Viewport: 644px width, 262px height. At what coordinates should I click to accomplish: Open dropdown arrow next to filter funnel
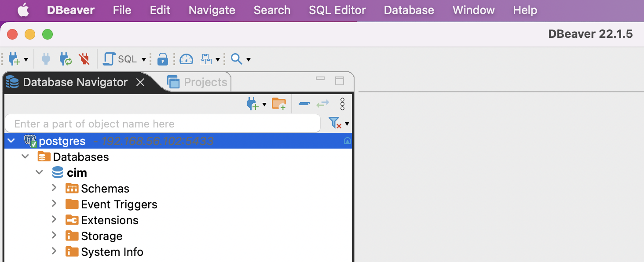pos(347,124)
